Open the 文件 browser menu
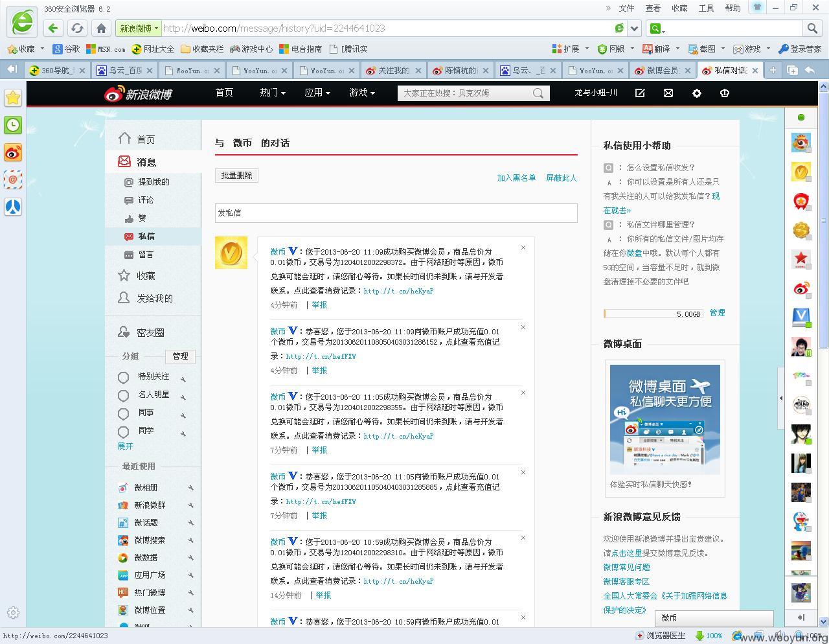The image size is (829, 644). pos(626,8)
